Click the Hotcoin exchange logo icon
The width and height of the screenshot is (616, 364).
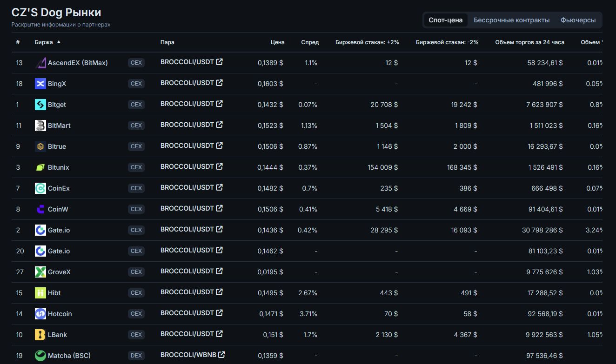[40, 314]
